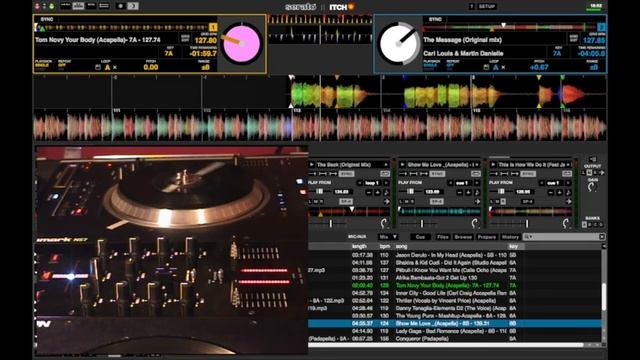Open the help question mark button
The image size is (640, 360).
[x=471, y=7]
